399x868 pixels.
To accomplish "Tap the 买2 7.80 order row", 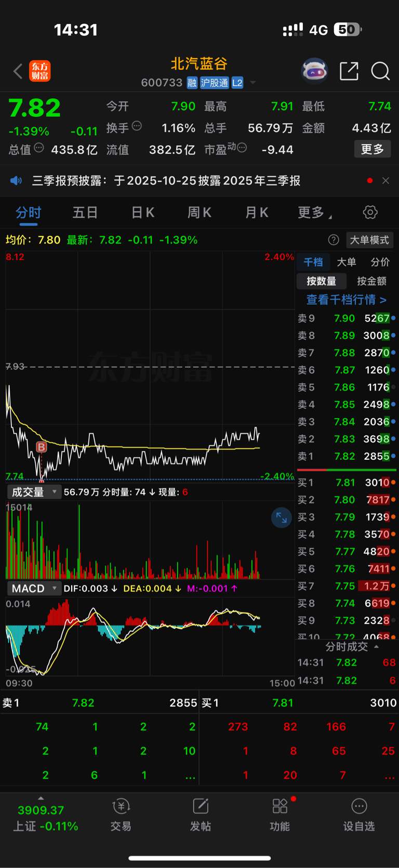I will (347, 500).
